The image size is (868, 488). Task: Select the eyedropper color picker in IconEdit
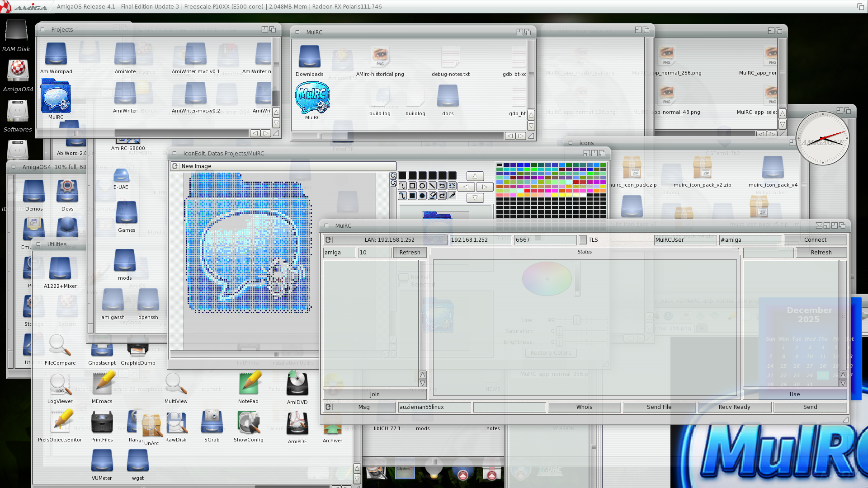click(452, 196)
